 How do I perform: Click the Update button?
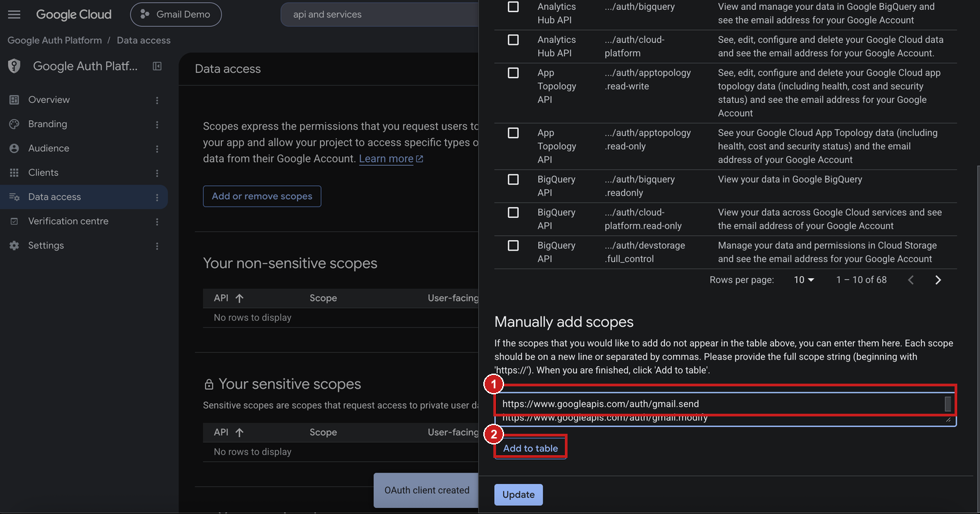519,495
